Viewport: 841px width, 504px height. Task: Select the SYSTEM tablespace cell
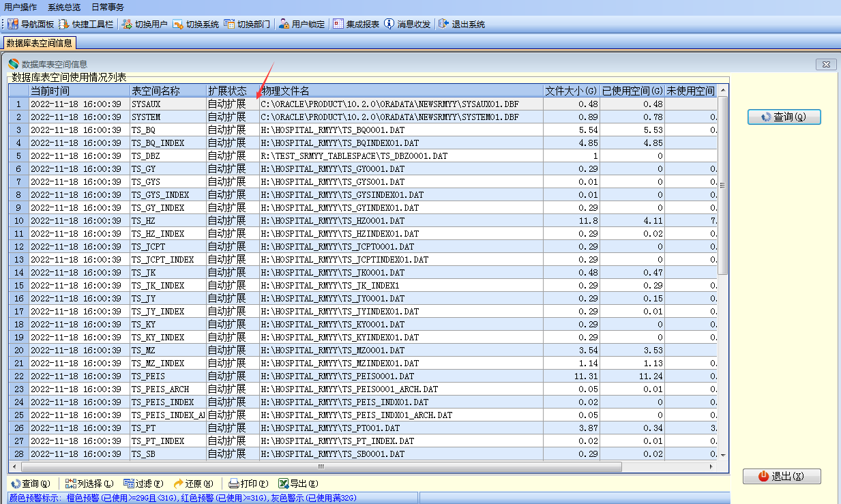pos(168,117)
